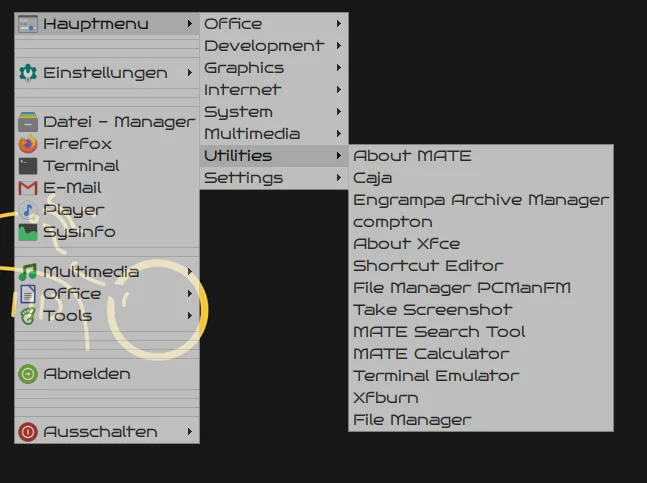Expand the Graphics submenu arrow
The image size is (647, 483).
click(x=338, y=67)
